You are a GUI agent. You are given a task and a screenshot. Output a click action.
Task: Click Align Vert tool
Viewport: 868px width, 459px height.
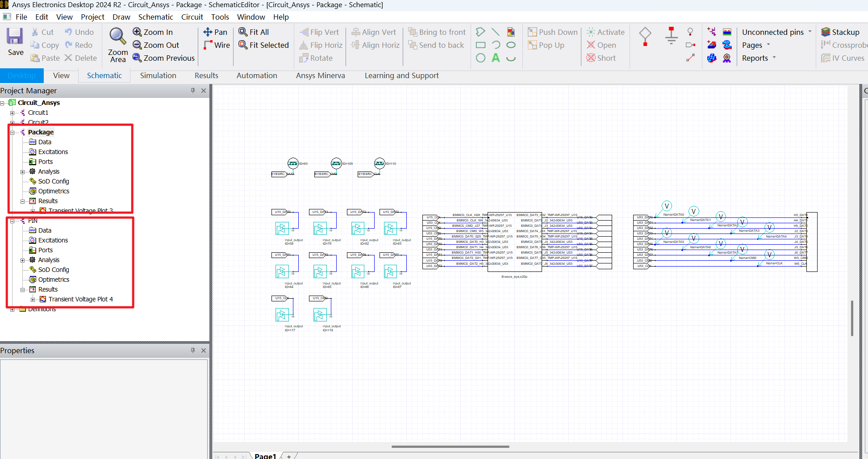373,32
